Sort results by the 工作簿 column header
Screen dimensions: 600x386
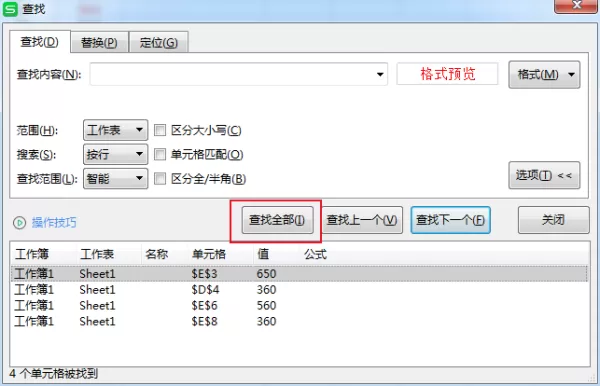coord(32,254)
